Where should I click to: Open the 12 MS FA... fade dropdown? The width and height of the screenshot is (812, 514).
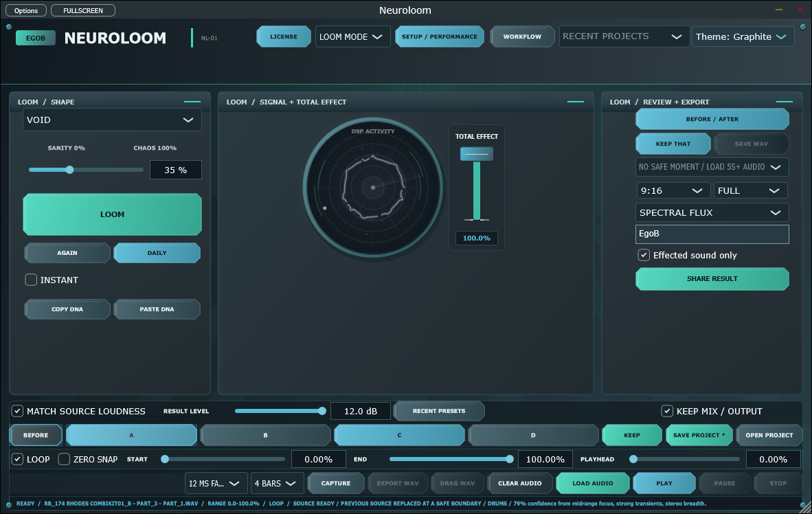click(x=216, y=484)
